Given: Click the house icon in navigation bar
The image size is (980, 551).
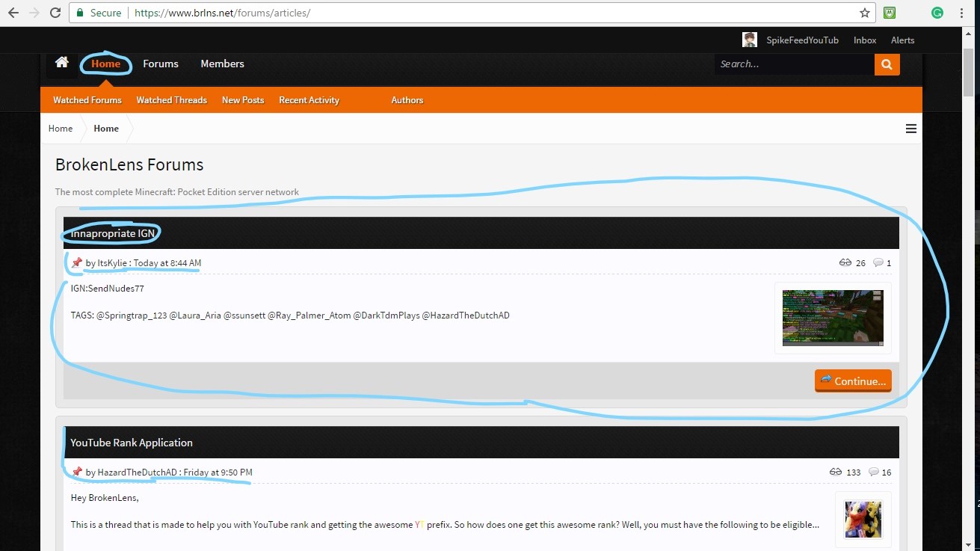Looking at the screenshot, I should tap(62, 64).
